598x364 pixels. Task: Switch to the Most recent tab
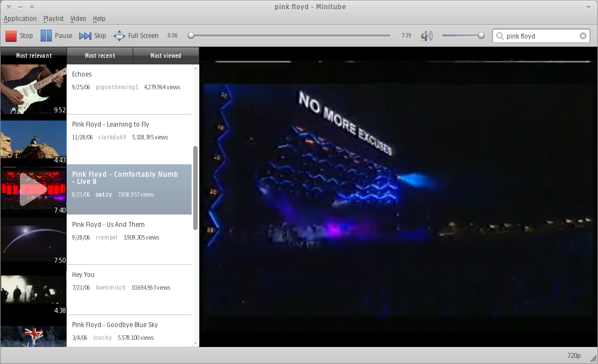tap(100, 56)
